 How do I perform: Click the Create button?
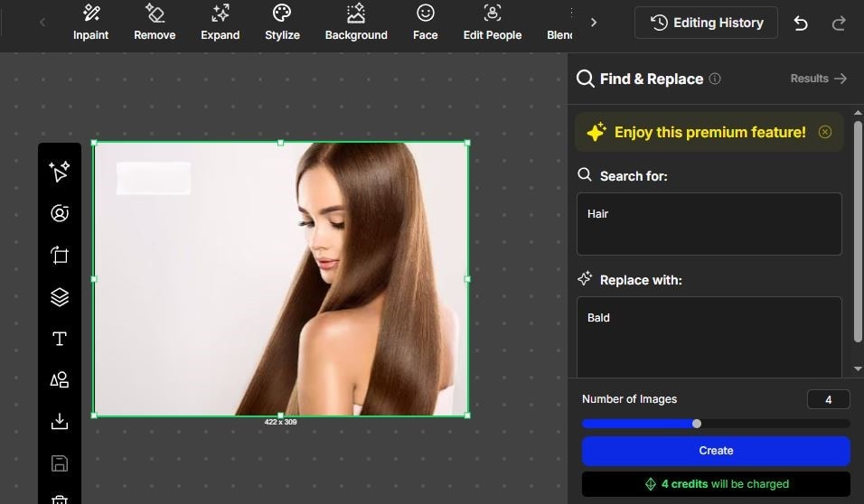point(716,451)
